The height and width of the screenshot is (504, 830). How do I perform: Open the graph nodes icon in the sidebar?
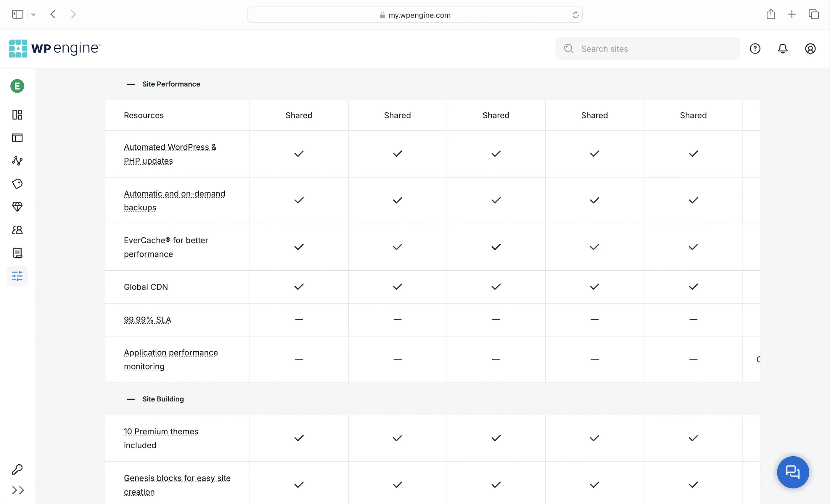(17, 161)
